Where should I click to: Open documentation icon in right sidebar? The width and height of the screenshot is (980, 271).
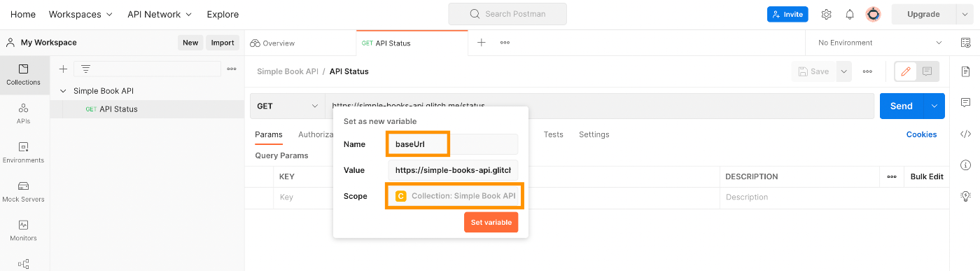[x=966, y=71]
